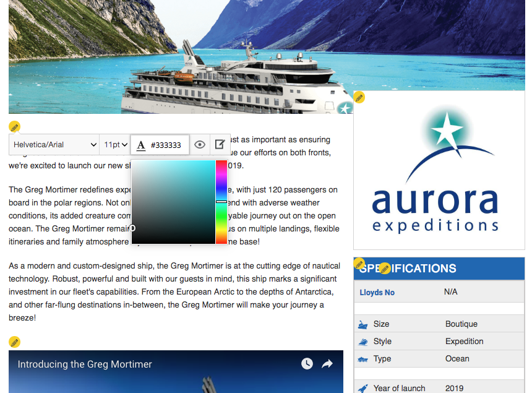
Task: Click the yellow pencil badge on Aurora logo panel
Action: pos(359,97)
